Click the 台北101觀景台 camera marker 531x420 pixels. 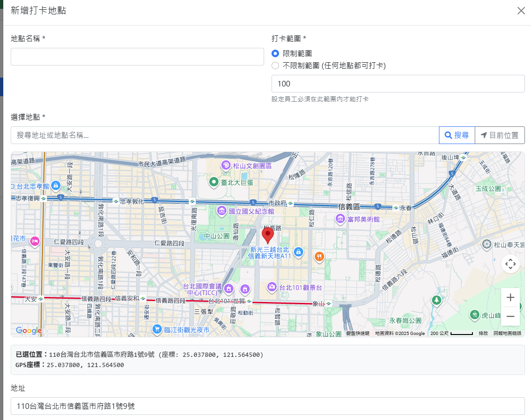point(272,287)
